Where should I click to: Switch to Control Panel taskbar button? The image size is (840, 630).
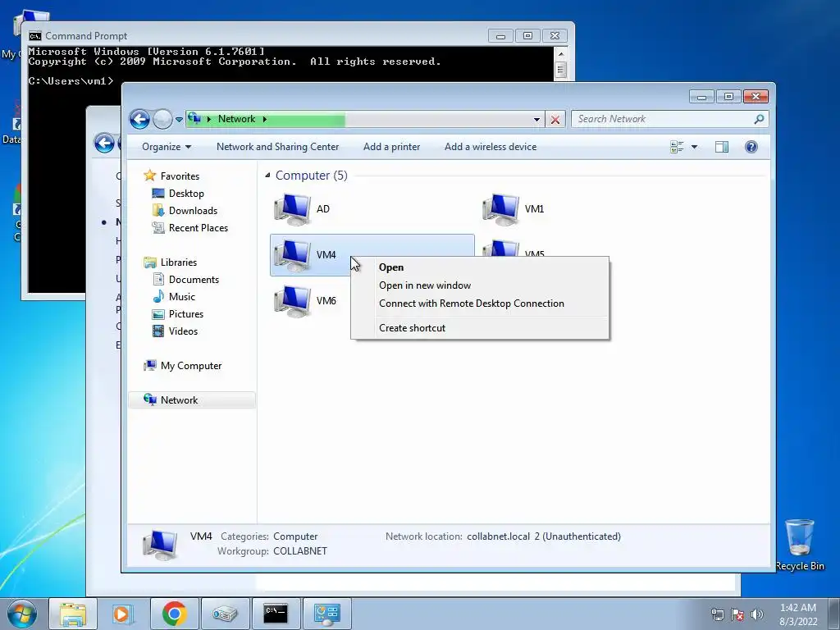click(x=326, y=614)
